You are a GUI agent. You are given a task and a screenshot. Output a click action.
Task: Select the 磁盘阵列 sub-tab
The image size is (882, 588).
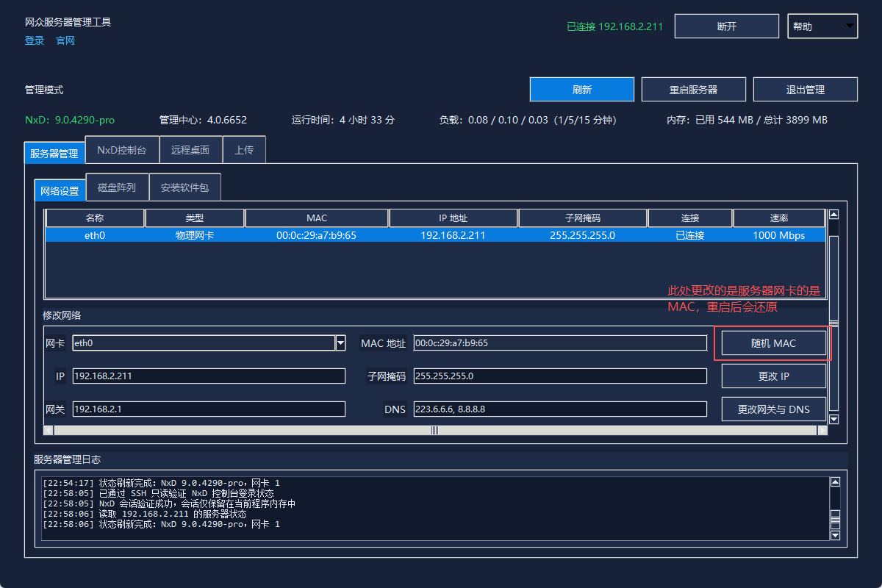[x=117, y=187]
